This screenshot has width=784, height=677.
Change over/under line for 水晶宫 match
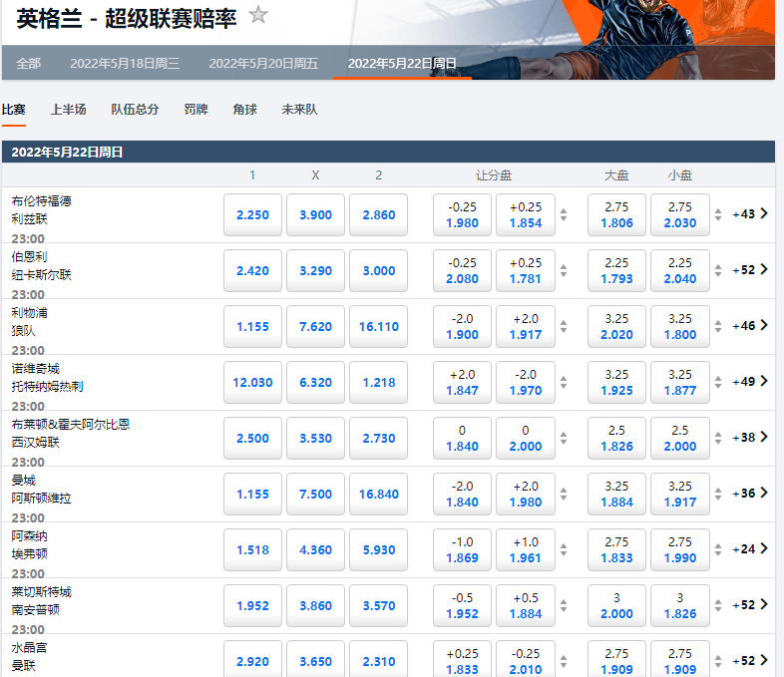click(x=718, y=661)
